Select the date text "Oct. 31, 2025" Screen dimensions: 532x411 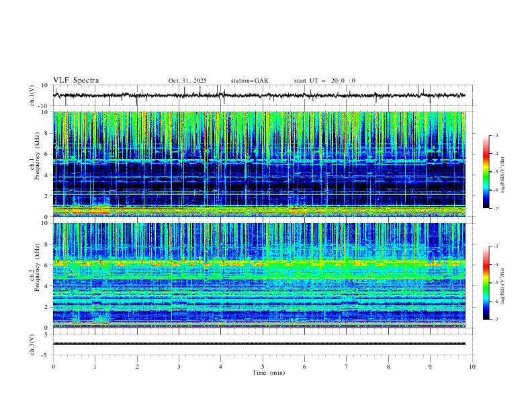click(x=187, y=81)
